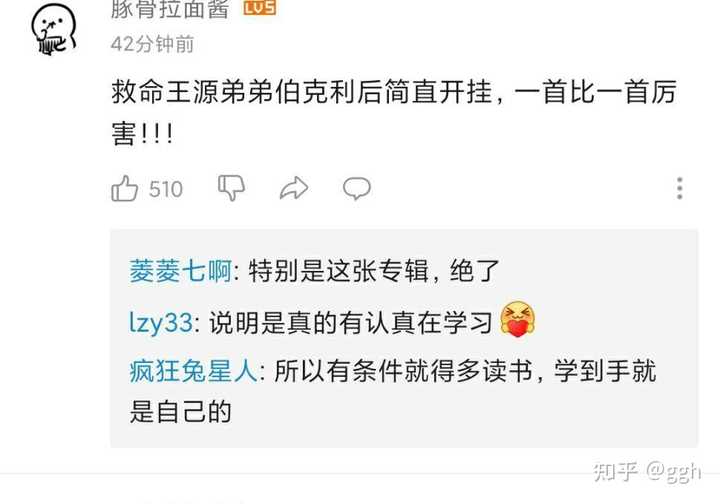Open the three-dot more options menu
720x504 pixels.
(680, 188)
